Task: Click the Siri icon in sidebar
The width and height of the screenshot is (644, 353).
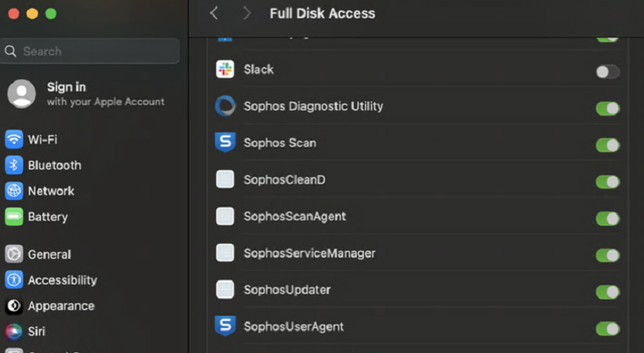Action: pyautogui.click(x=14, y=332)
